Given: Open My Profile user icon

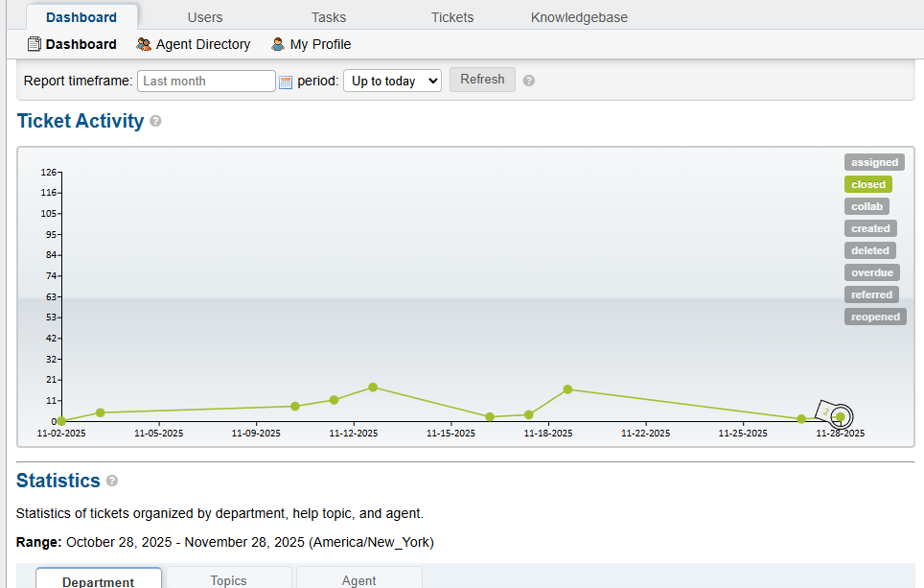Looking at the screenshot, I should [x=278, y=44].
